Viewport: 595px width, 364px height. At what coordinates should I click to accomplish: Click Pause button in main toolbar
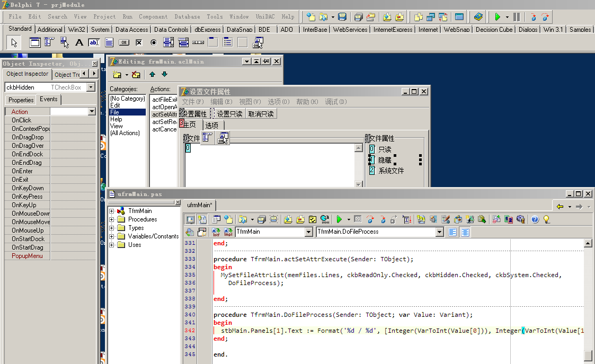coord(517,17)
